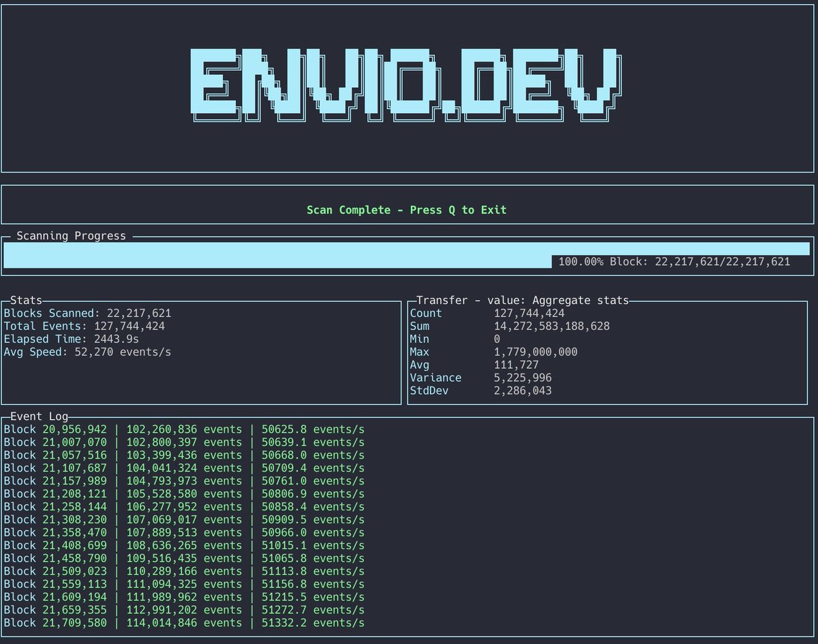Viewport: 818px width, 644px height.
Task: Select the Scanning Progress panel title
Action: tap(71, 236)
